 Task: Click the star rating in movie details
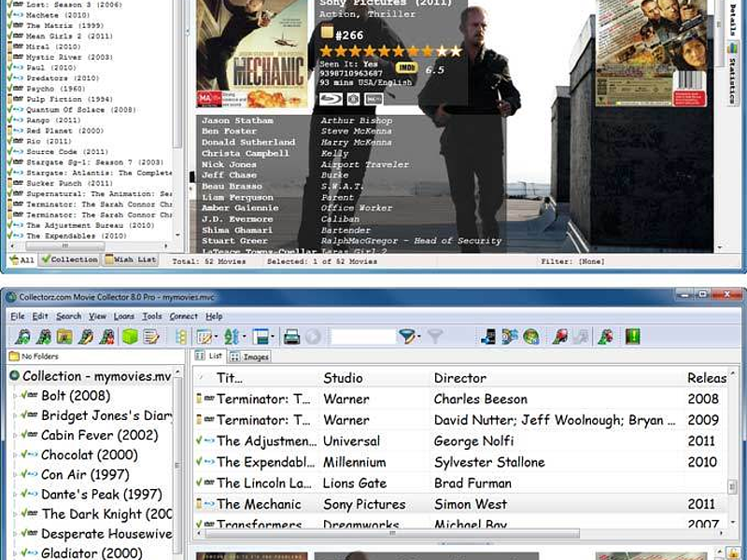390,51
